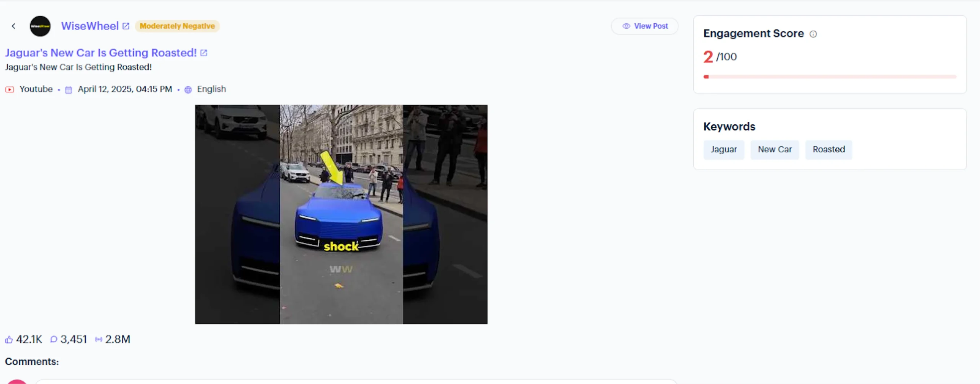Viewport: 980px width, 384px height.
Task: Click the thumbs-up likes icon
Action: coord(9,339)
